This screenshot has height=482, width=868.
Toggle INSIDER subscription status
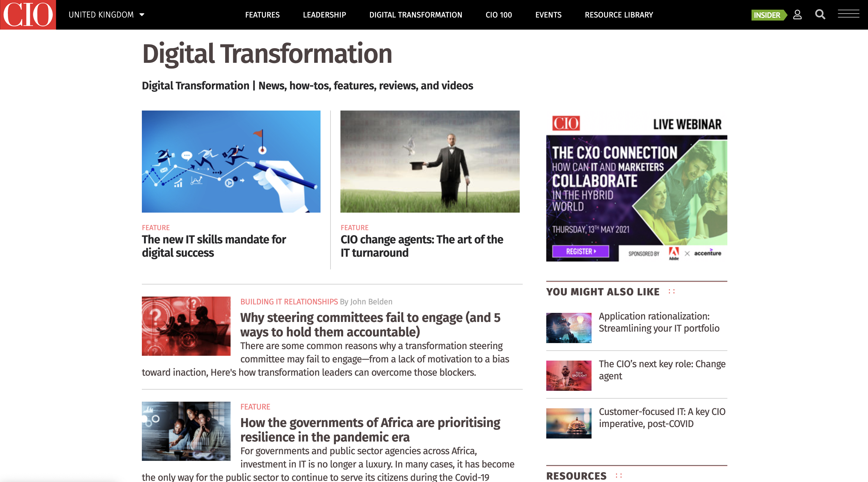768,15
